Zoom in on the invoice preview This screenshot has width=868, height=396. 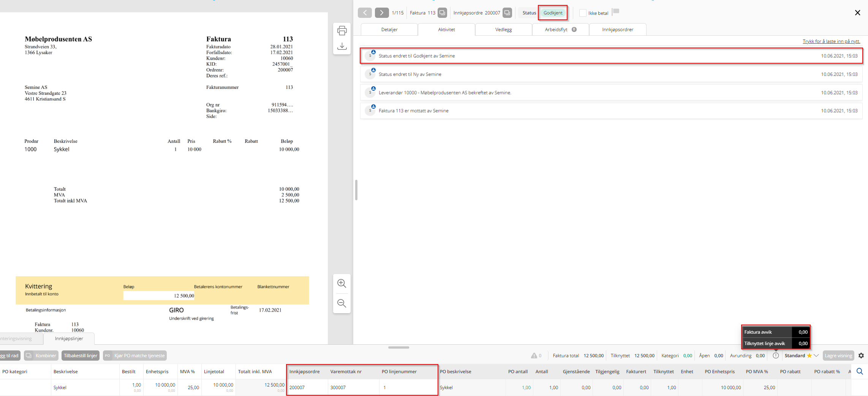342,284
